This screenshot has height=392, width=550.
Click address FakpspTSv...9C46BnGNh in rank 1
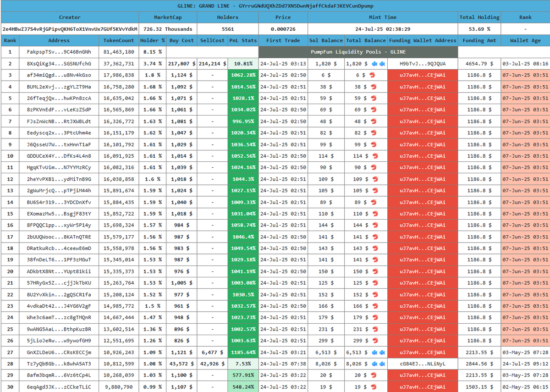(59, 52)
